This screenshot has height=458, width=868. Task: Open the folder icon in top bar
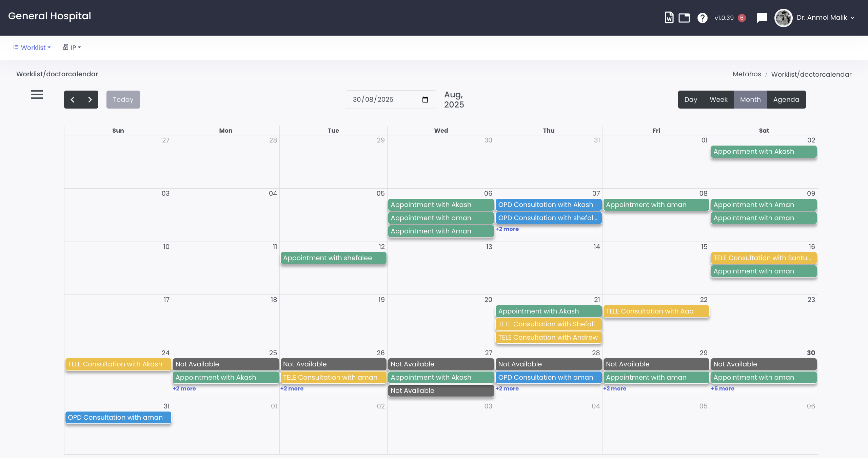coord(684,18)
